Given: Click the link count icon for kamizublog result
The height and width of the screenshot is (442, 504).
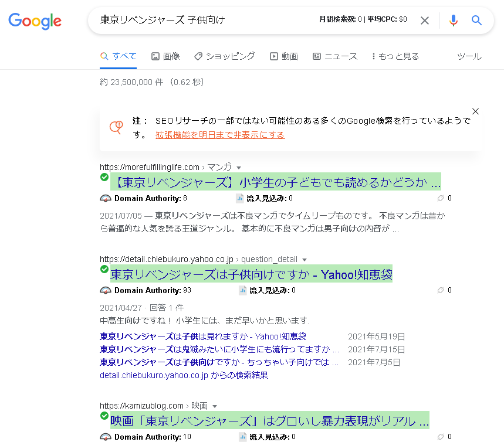Looking at the screenshot, I should click(x=441, y=437).
